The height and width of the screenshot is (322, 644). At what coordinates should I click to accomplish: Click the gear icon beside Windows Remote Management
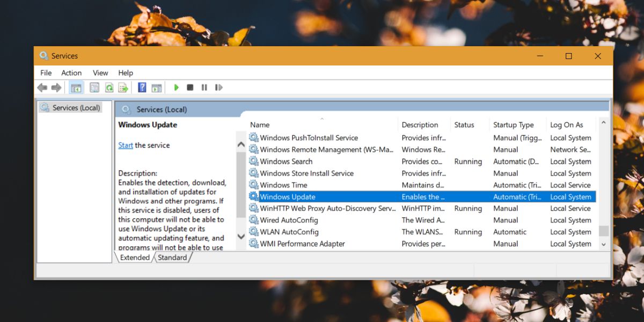[253, 150]
